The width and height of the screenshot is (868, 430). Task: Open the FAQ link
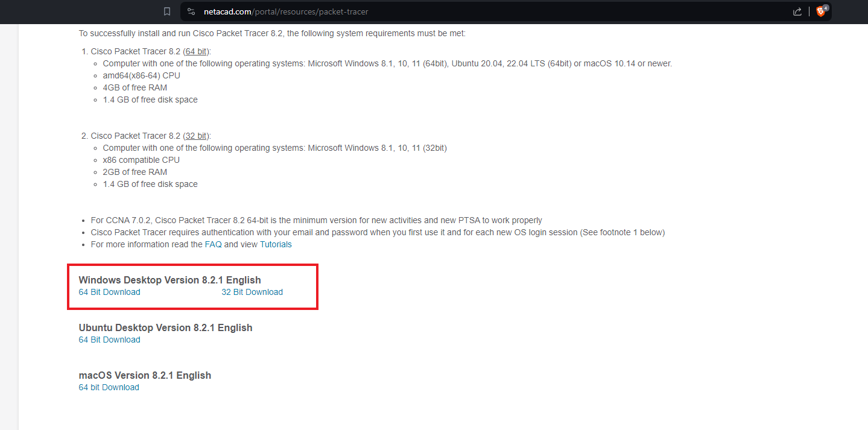(214, 244)
